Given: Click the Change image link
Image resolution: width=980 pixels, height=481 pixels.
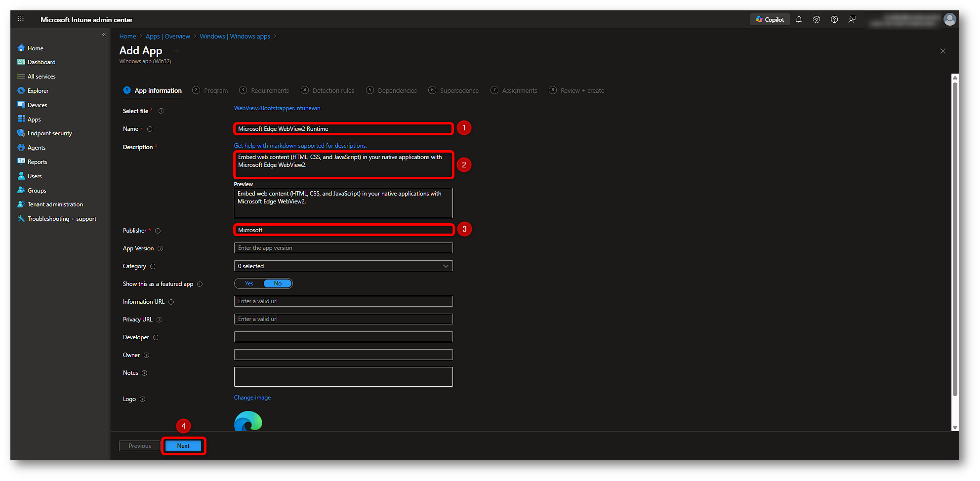Looking at the screenshot, I should click(252, 398).
